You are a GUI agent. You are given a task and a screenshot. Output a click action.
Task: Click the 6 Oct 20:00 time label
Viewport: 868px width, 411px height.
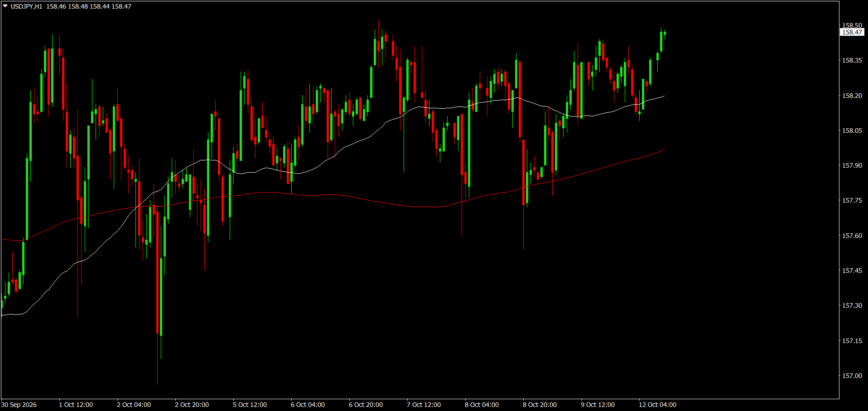(366, 405)
